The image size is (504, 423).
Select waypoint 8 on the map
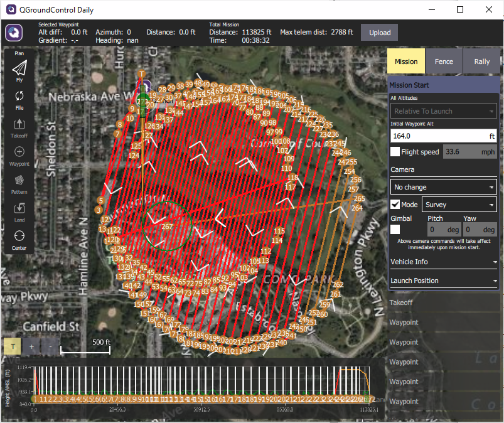click(x=120, y=124)
